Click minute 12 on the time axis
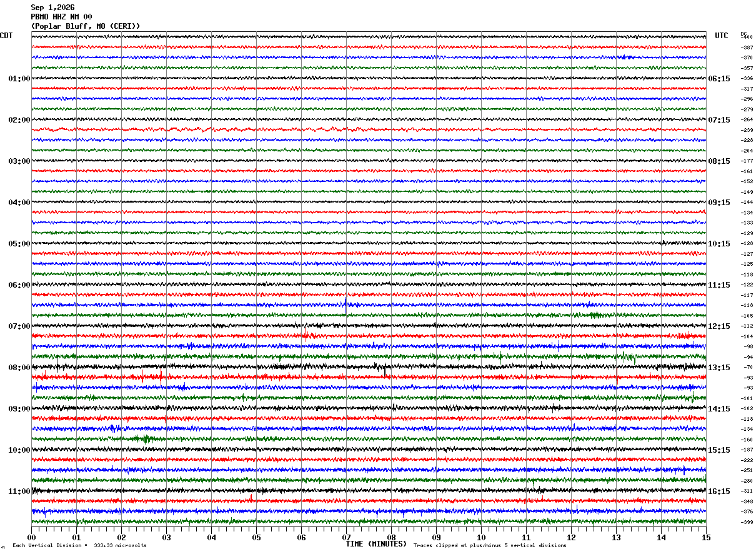756x554 pixels. tap(571, 537)
